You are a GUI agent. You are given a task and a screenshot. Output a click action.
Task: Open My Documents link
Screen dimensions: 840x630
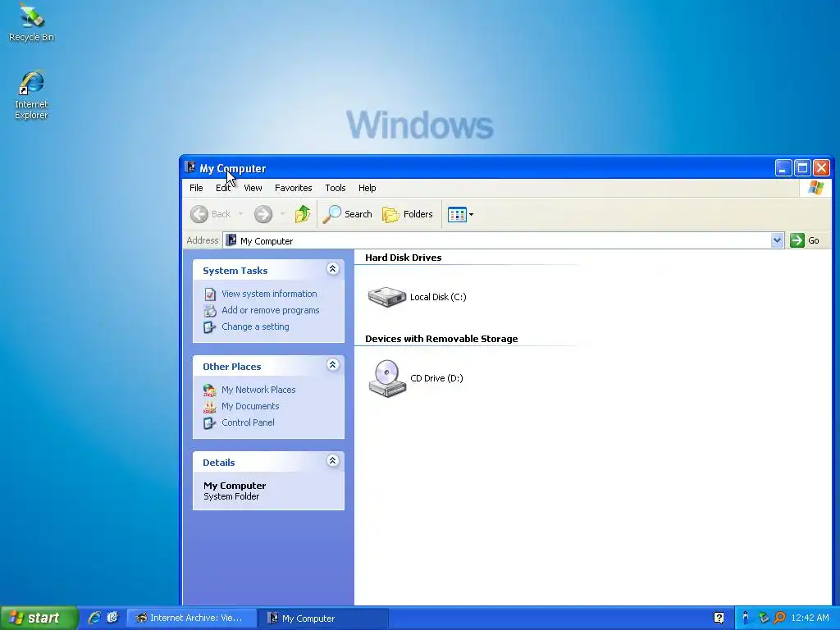(250, 406)
